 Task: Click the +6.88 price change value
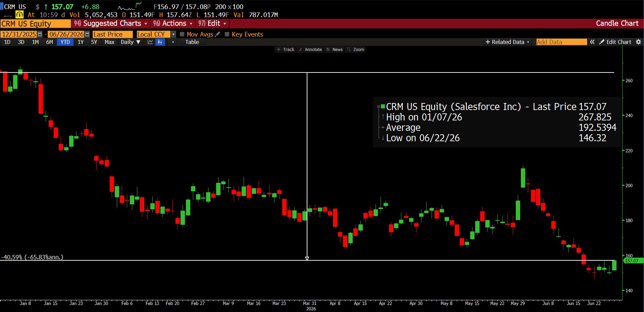coord(90,7)
